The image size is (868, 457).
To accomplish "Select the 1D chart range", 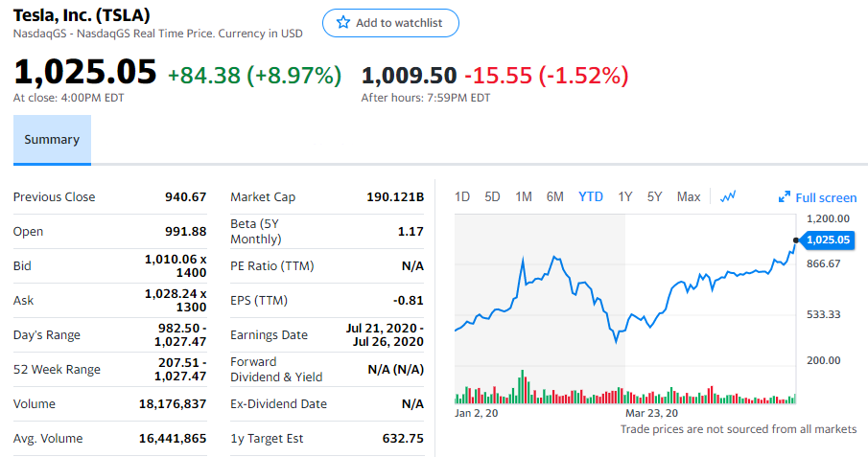I will coord(461,196).
